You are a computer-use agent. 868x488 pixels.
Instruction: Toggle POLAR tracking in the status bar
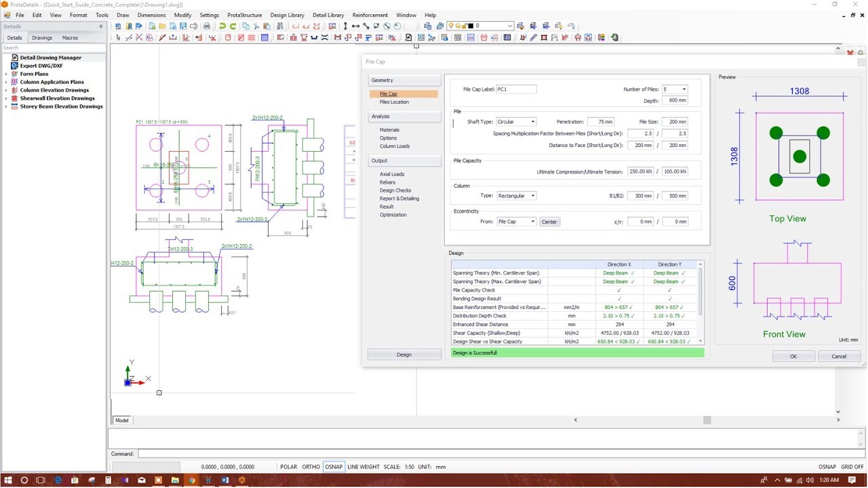click(288, 466)
